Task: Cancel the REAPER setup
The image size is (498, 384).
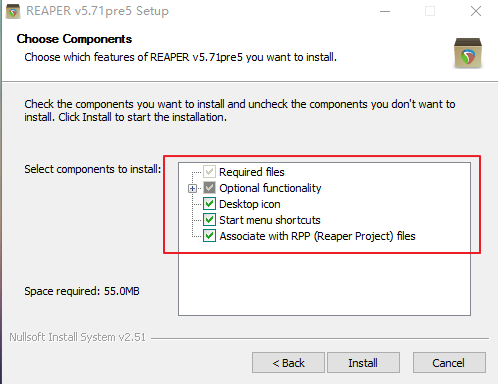Action: (449, 363)
